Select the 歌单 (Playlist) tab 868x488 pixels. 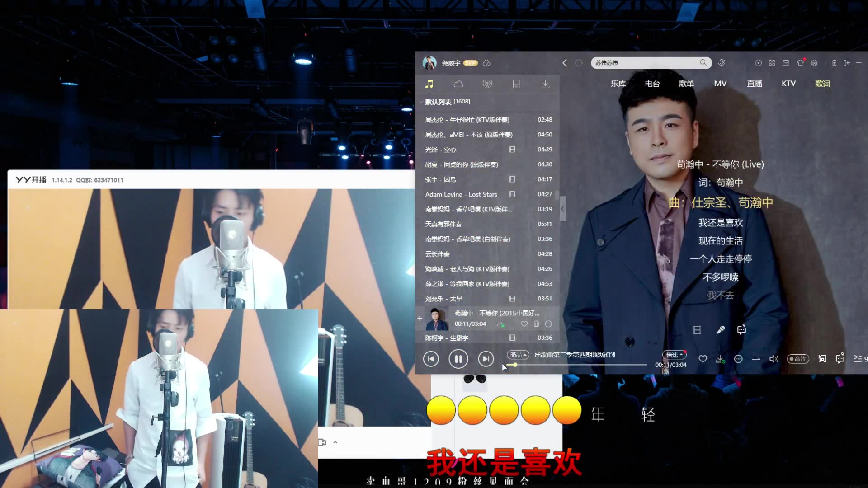pos(686,84)
